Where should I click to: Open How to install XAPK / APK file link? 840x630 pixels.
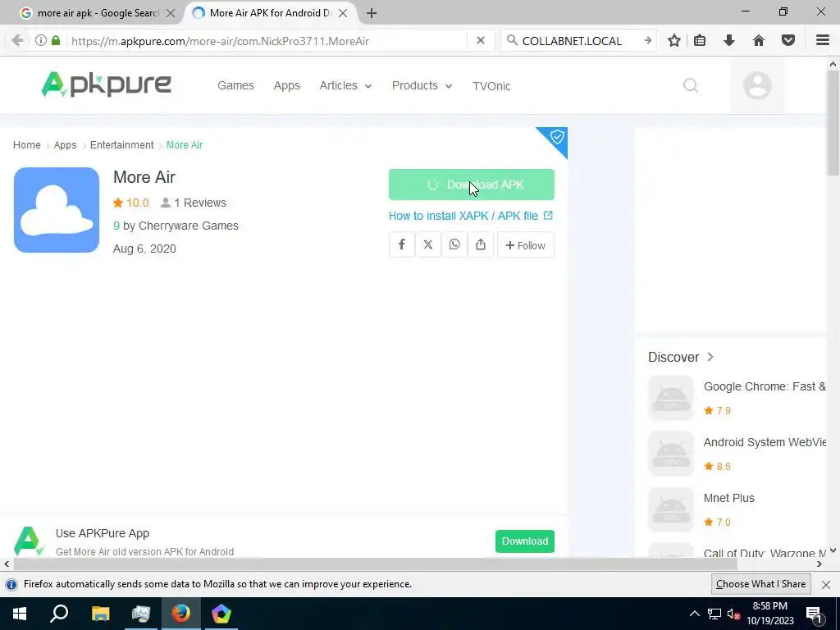point(470,216)
